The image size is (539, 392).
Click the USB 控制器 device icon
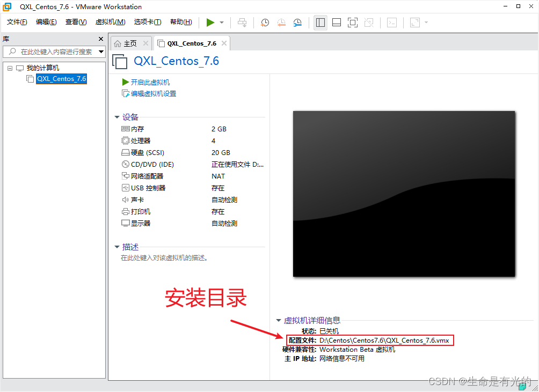click(x=126, y=188)
